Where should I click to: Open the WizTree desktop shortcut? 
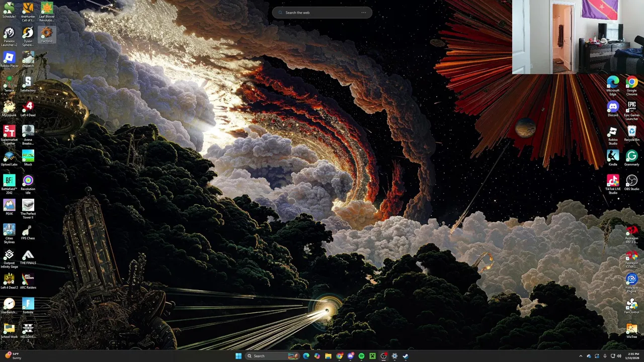(x=632, y=331)
